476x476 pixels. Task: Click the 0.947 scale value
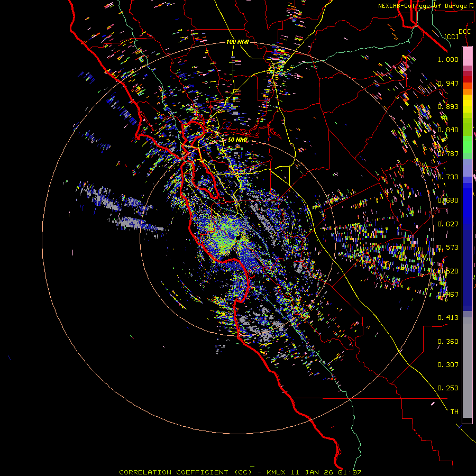(448, 83)
